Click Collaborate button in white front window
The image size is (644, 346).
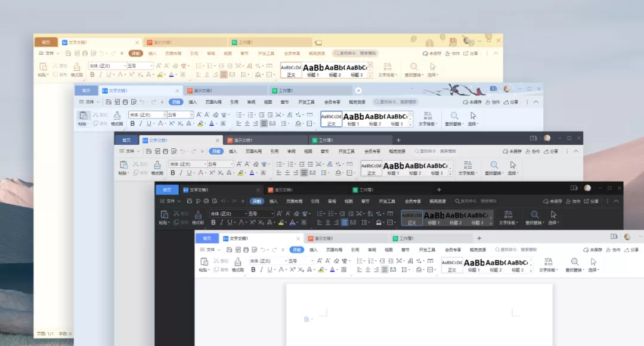pyautogui.click(x=613, y=250)
